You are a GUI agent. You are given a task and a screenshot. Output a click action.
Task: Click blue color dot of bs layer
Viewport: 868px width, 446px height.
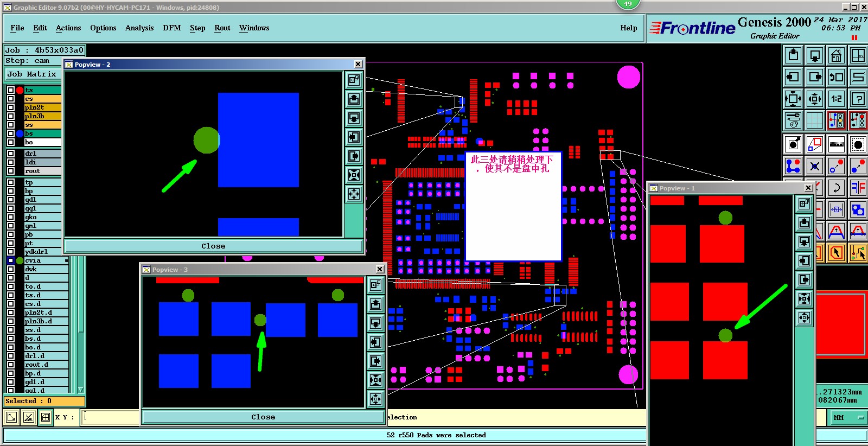coord(20,133)
